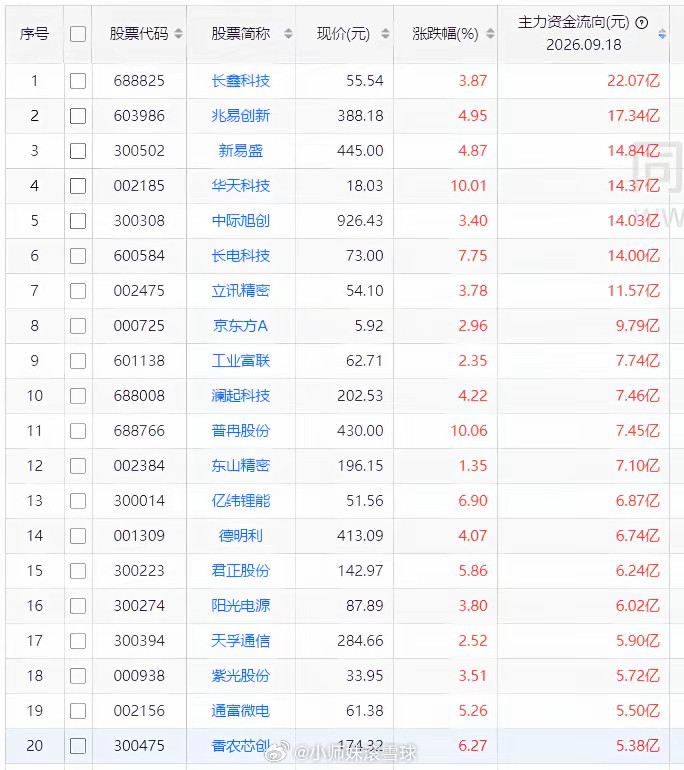Check the box for 688008 澜起科技
Screen dimensions: 684x770
coord(78,396)
